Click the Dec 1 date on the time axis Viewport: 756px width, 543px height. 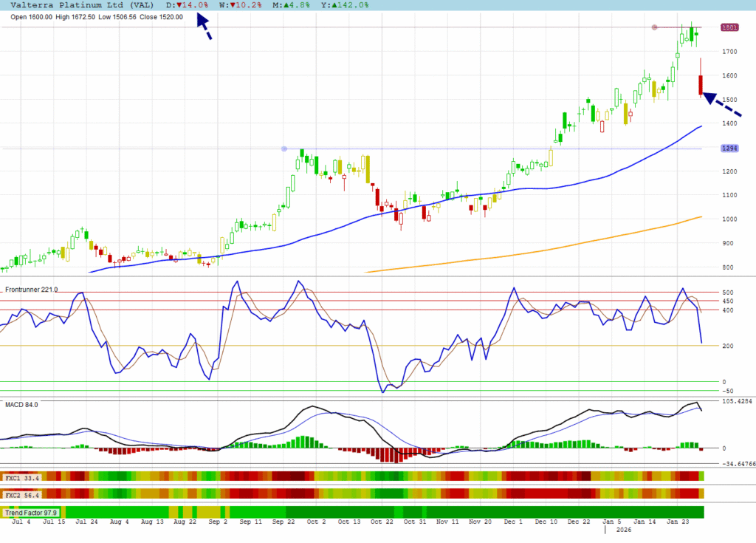[x=514, y=522]
